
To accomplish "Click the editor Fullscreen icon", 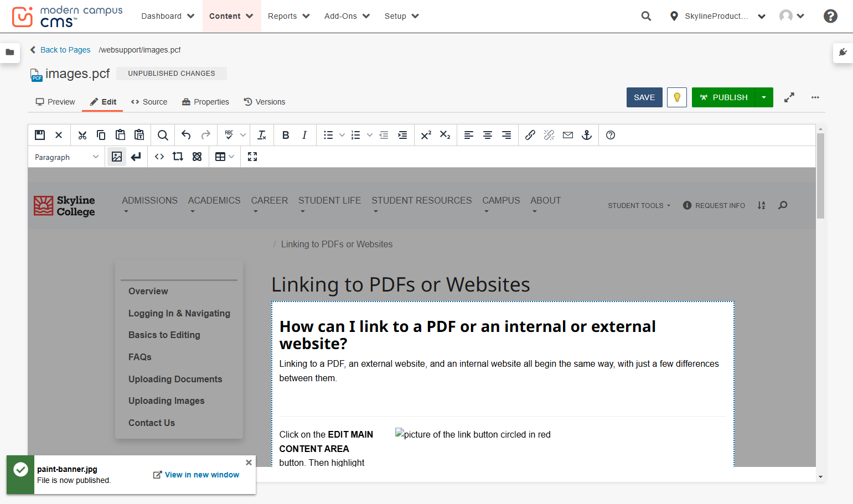I will pyautogui.click(x=252, y=157).
